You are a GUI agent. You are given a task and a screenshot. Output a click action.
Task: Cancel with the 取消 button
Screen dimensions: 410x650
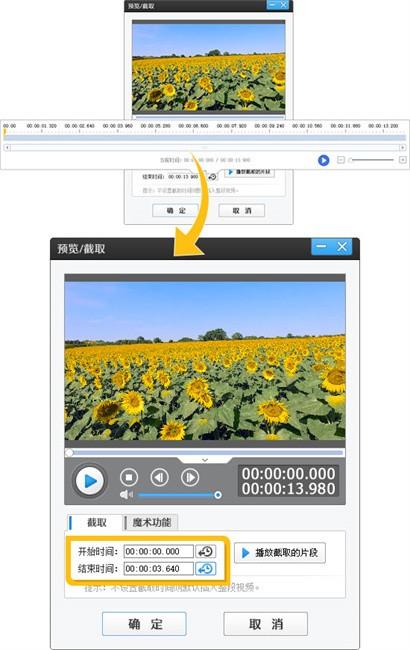pyautogui.click(x=266, y=624)
